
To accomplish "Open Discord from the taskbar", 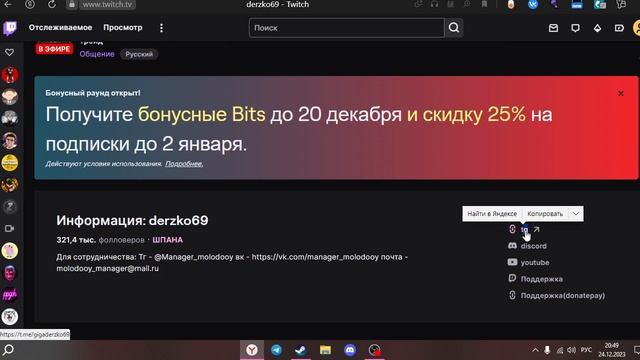I will click(350, 350).
